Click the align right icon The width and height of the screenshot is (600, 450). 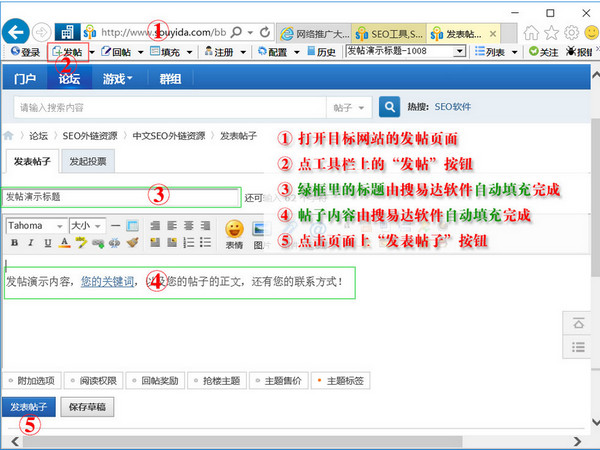205,226
